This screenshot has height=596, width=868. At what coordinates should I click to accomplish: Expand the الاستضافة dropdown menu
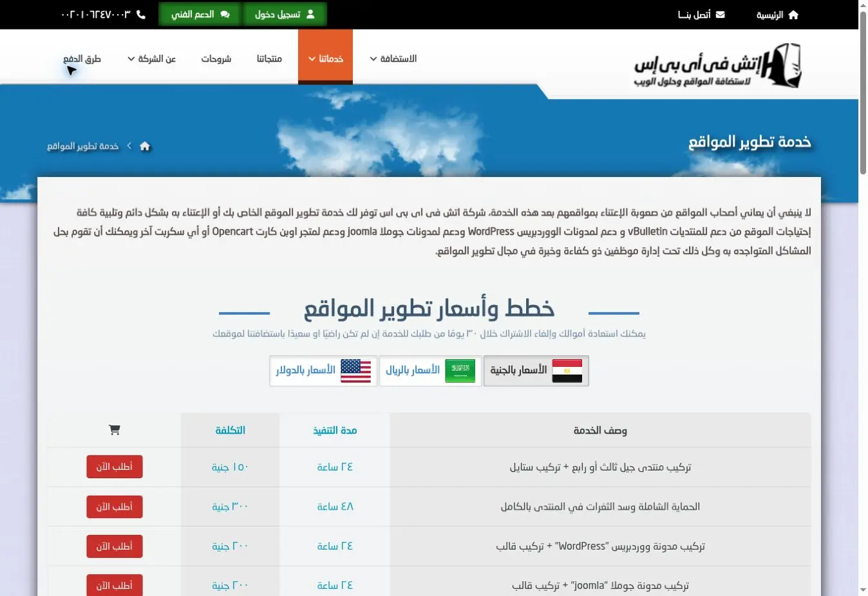(x=393, y=59)
